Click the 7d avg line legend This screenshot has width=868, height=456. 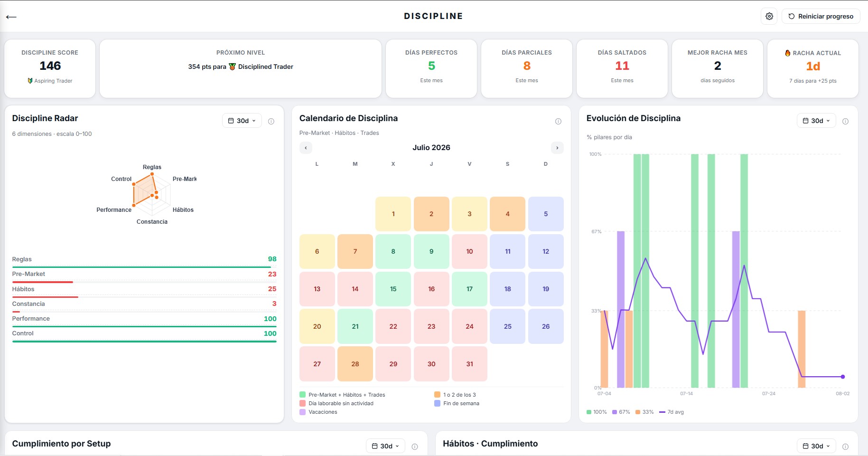click(x=672, y=412)
